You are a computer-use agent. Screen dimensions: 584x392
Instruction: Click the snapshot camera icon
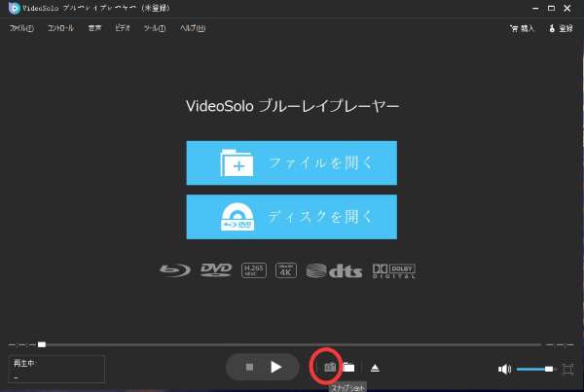click(x=330, y=368)
